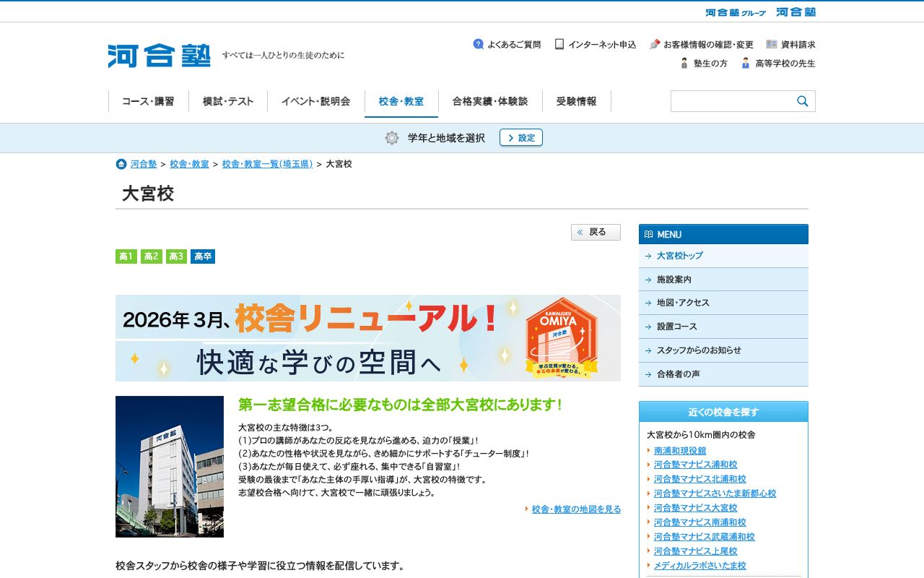
Task: Select 合格者の声 in the side menu
Action: (723, 374)
